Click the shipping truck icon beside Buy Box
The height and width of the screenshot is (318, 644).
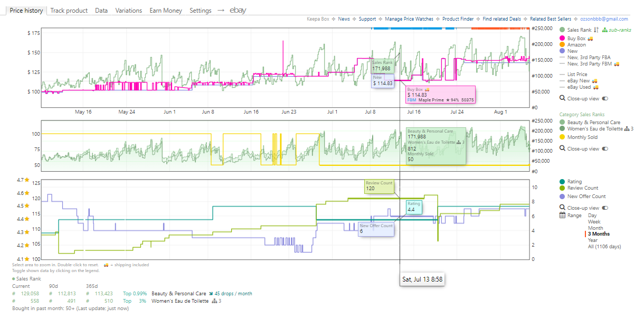590,39
